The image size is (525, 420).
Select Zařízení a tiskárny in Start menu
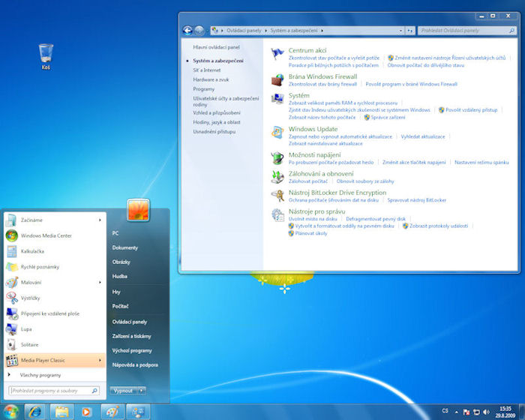[132, 336]
